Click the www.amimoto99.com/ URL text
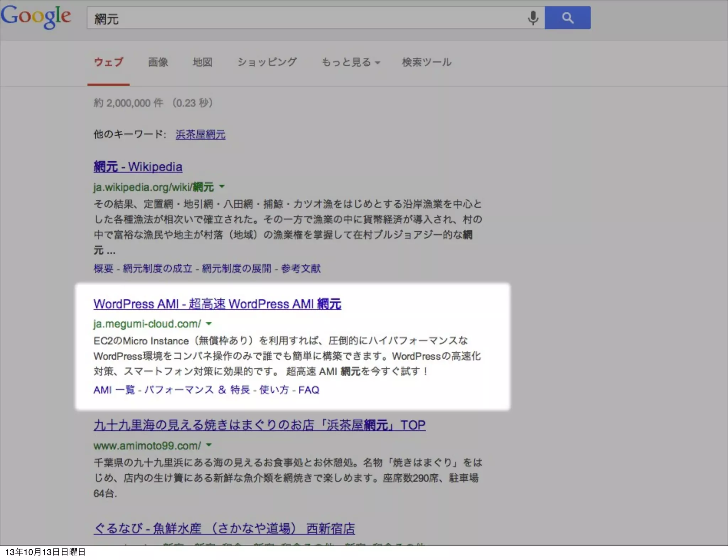 (147, 445)
